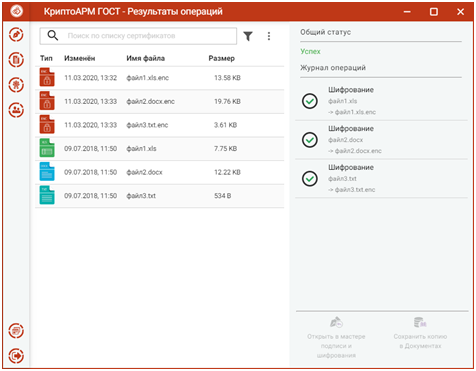Sort by the 'Изменён' column header

[80, 58]
